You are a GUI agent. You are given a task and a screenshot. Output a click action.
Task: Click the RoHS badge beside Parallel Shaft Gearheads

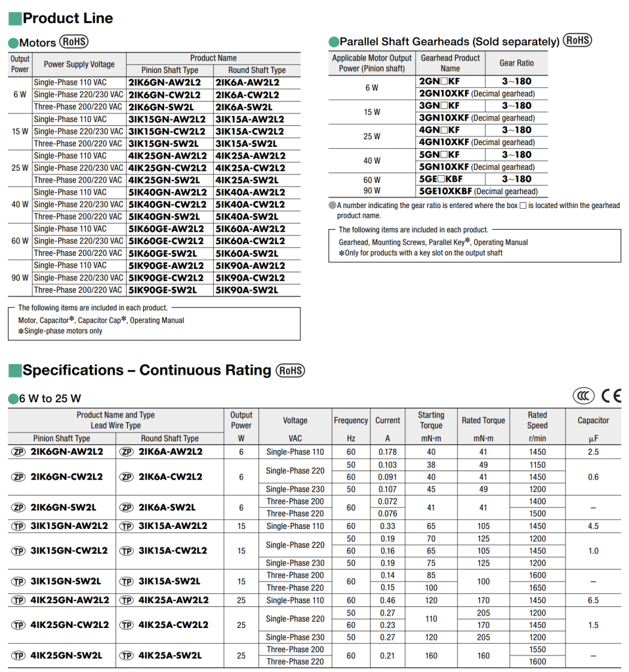pyautogui.click(x=577, y=40)
